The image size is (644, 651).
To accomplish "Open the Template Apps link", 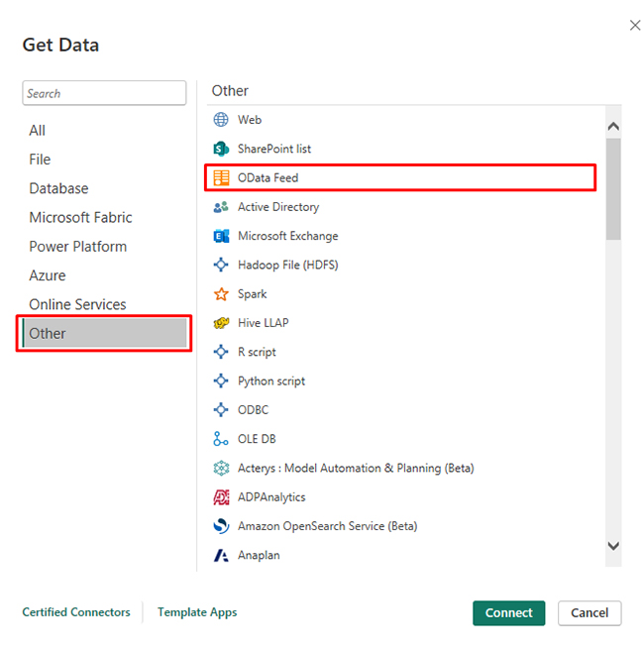I will point(197,612).
